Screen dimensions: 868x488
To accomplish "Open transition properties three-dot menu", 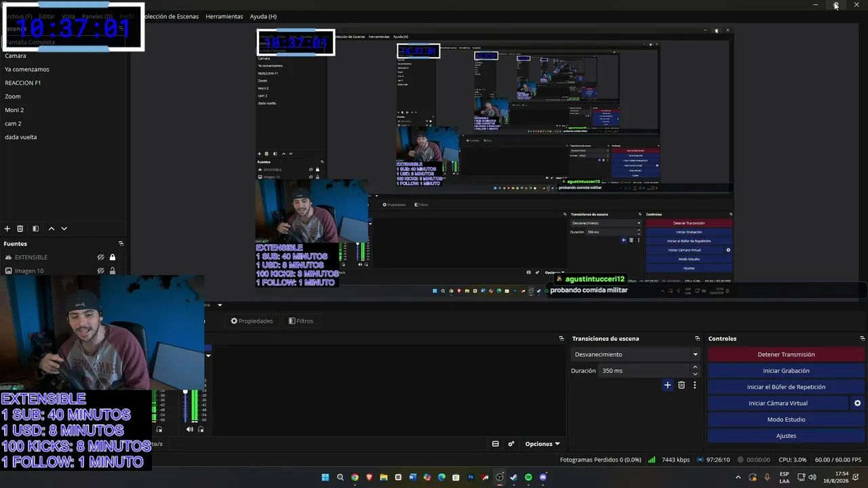I will tap(694, 385).
